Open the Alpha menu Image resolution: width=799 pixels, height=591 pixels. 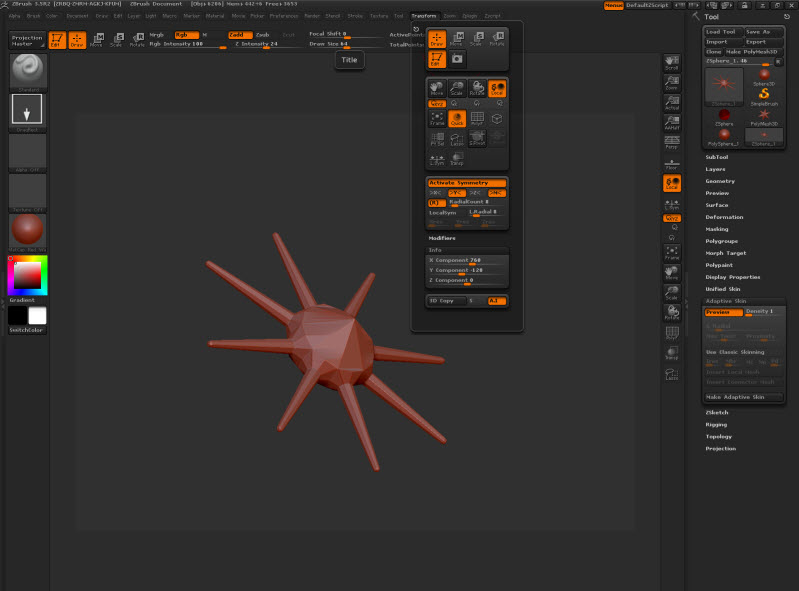click(x=15, y=16)
